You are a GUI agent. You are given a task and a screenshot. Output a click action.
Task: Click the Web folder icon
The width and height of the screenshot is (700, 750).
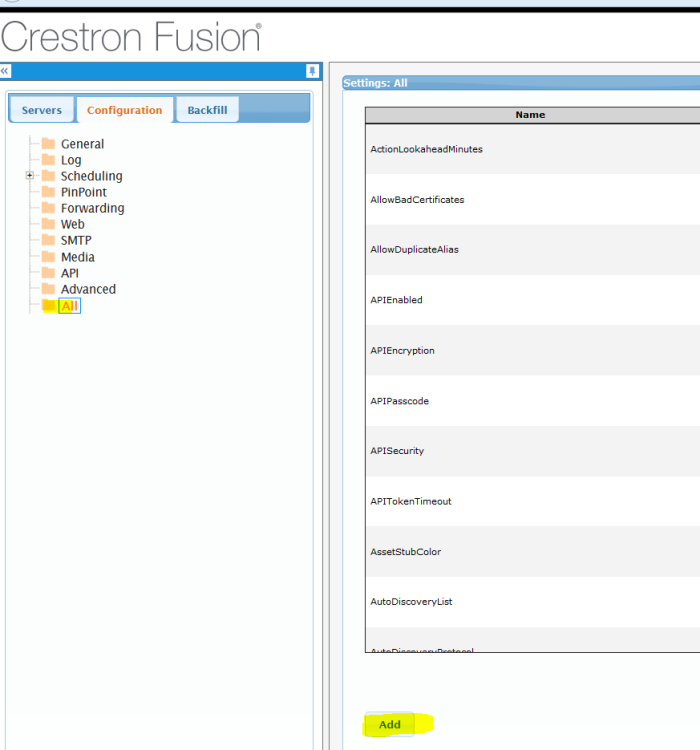click(x=48, y=224)
